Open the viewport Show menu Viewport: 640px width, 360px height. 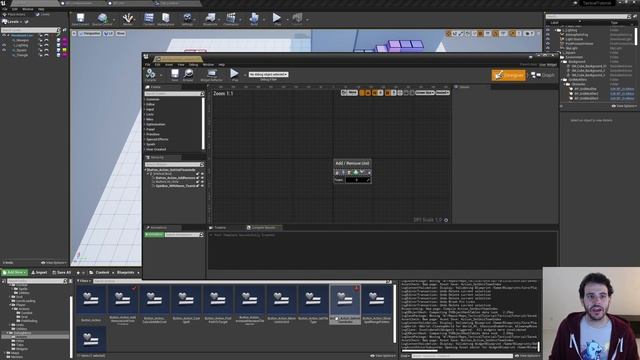[x=121, y=33]
